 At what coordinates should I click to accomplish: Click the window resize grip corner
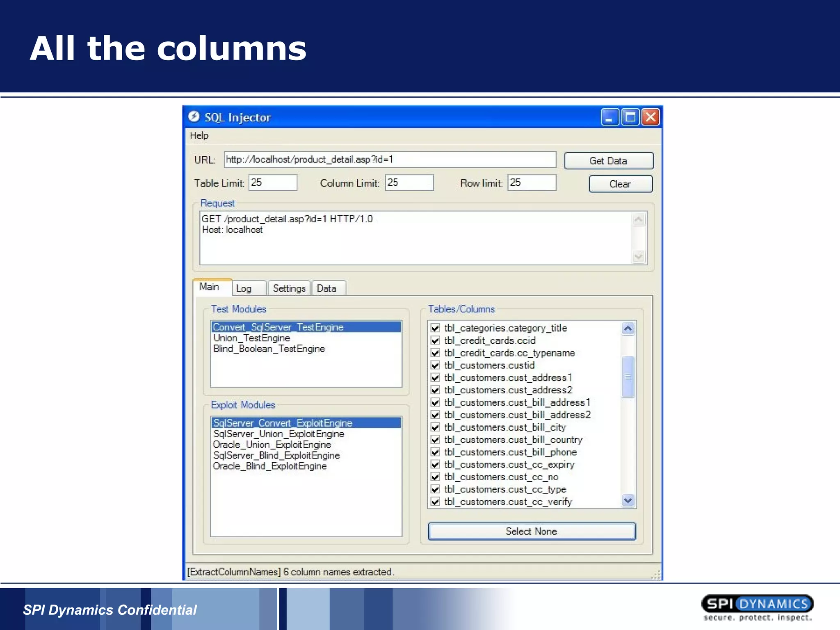point(656,575)
